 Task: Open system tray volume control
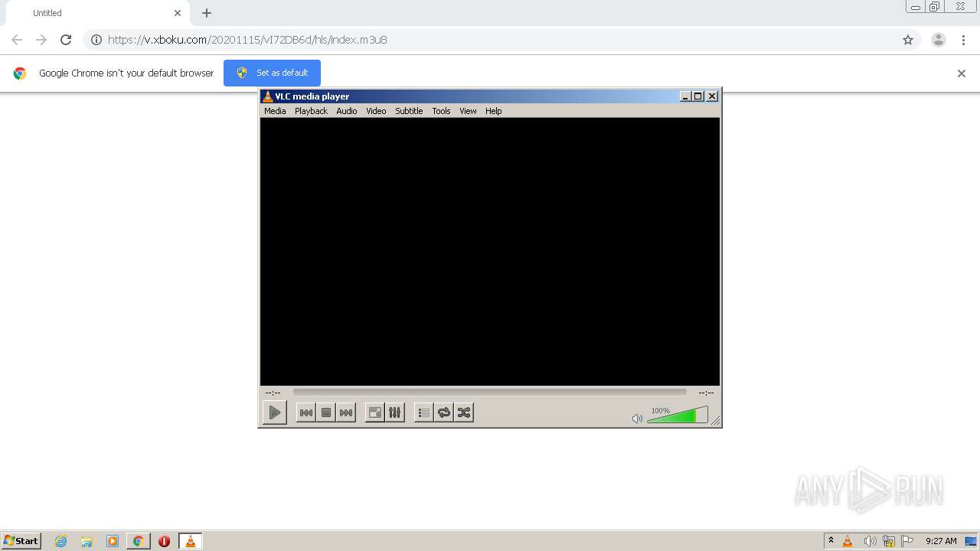(870, 541)
